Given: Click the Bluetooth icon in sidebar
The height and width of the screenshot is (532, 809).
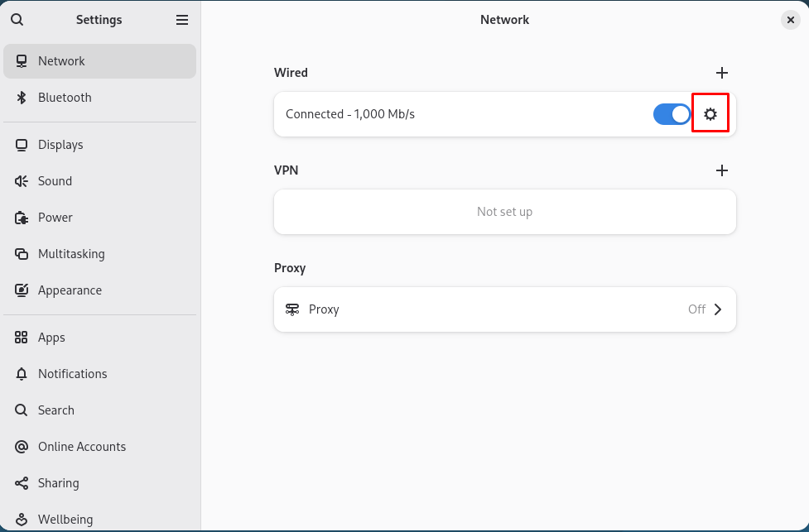Looking at the screenshot, I should tap(22, 98).
